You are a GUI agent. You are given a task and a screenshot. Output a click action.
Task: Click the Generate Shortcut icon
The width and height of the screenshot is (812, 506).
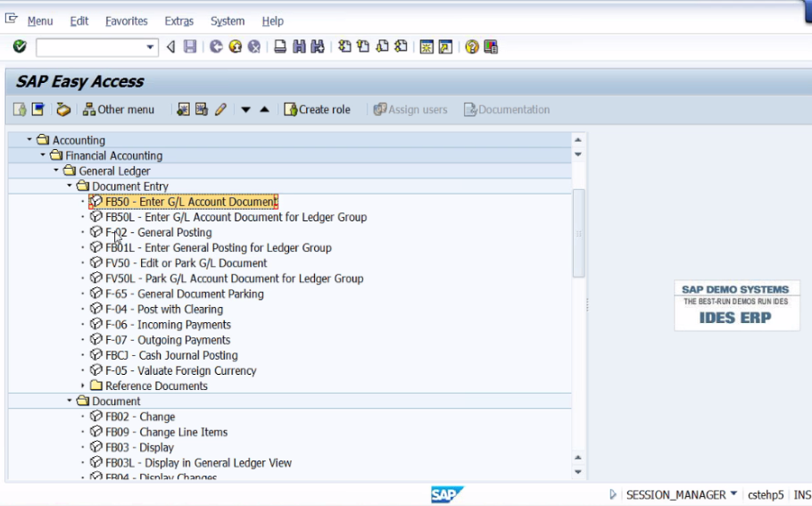click(445, 47)
